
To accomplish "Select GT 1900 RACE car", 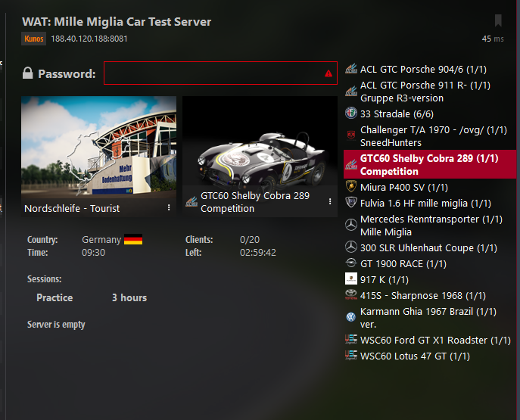I will [x=430, y=263].
